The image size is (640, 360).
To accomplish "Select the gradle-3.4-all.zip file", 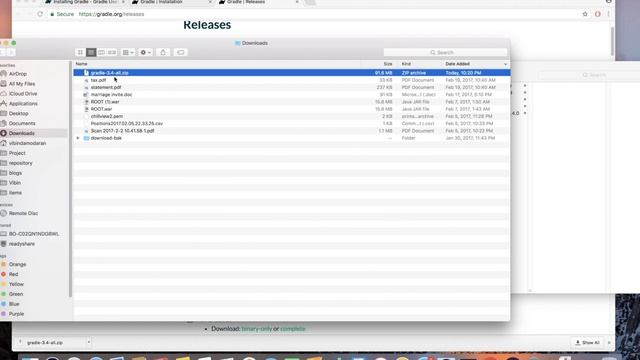I will pyautogui.click(x=292, y=73).
